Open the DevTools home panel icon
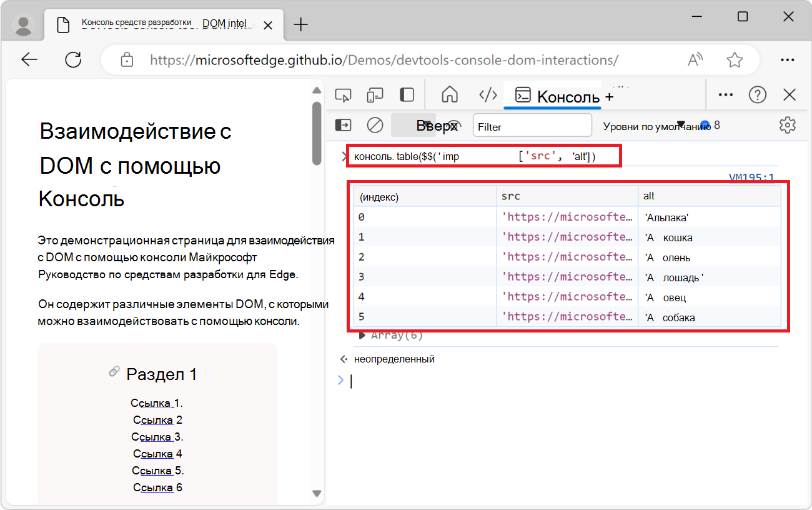The image size is (812, 510). pos(448,94)
